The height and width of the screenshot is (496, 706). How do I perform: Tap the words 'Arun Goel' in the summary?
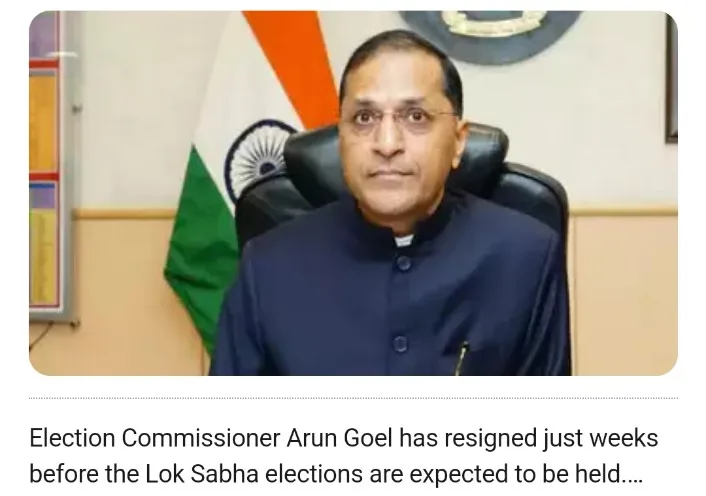[340, 438]
